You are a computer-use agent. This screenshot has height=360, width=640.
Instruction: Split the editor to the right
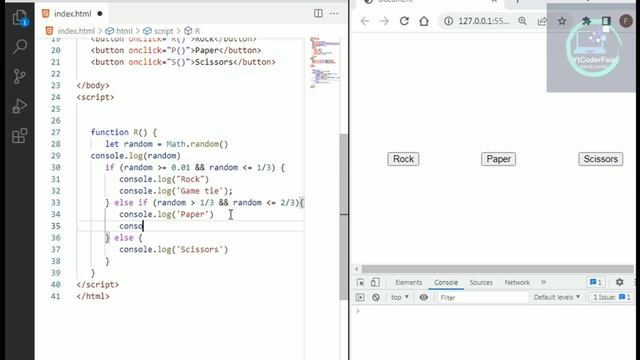pos(318,13)
